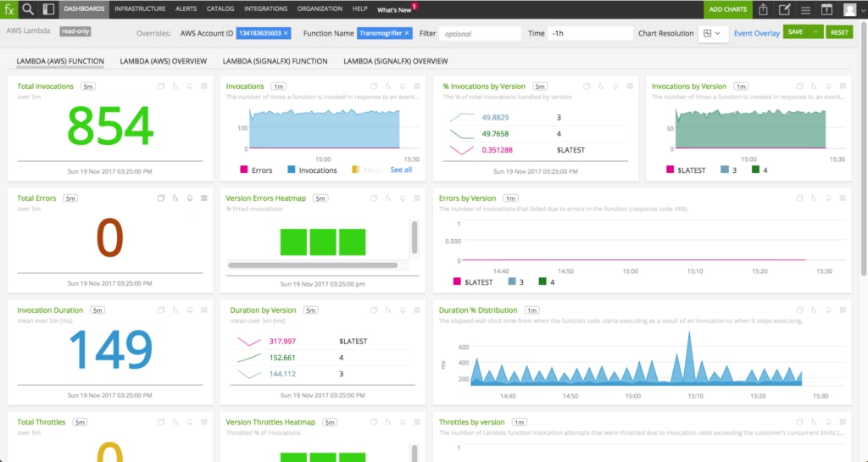Select the LAMBDA (AWS) FUNCTION tab
This screenshot has width=868, height=462.
tap(60, 61)
